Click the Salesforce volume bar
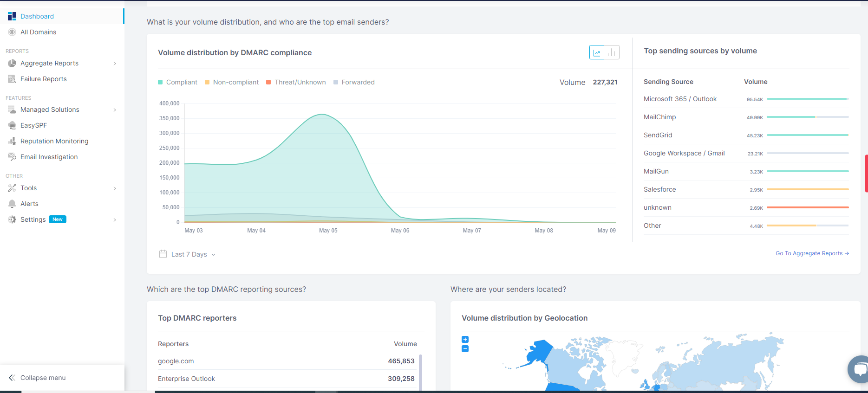This screenshot has width=868, height=393. 808,189
